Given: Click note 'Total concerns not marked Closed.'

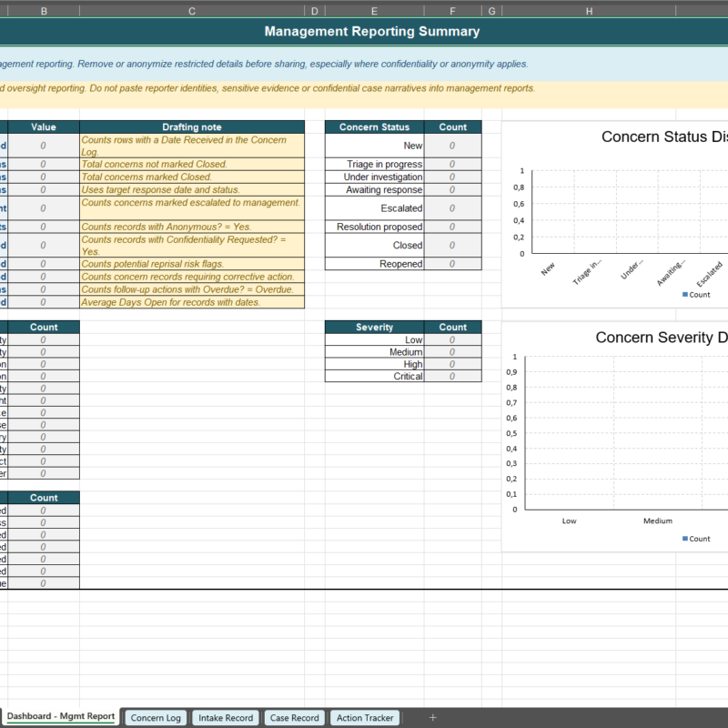Looking at the screenshot, I should tap(192, 164).
